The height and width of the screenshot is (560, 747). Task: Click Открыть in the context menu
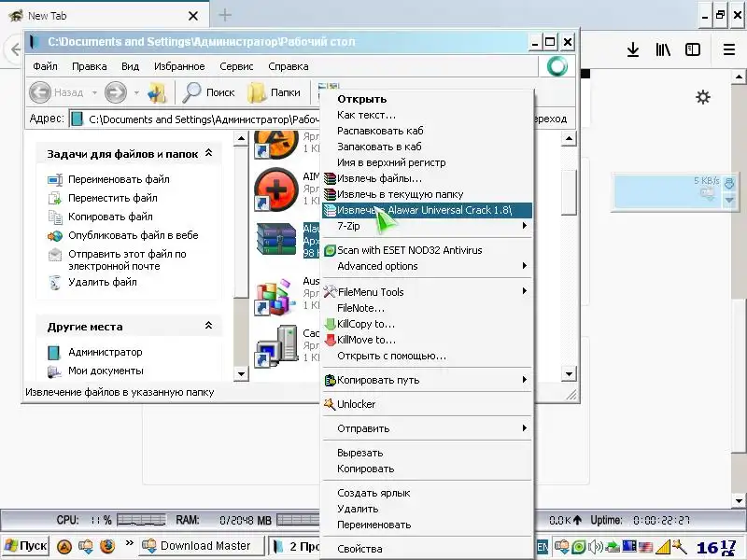[x=362, y=99]
